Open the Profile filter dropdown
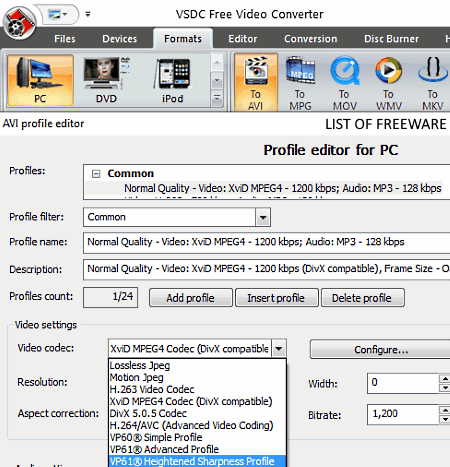Viewport: 450px width, 467px height. tap(263, 217)
